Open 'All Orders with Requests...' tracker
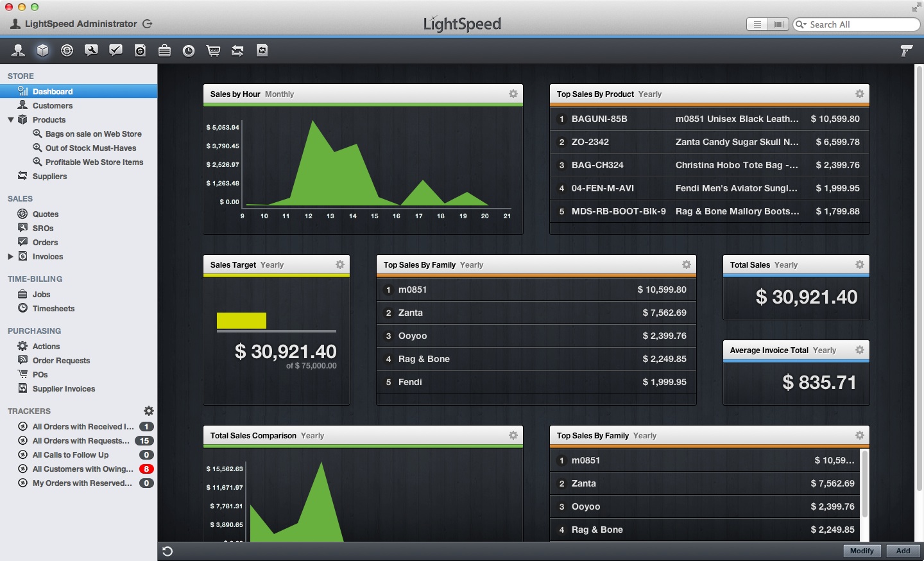The image size is (924, 561). click(78, 440)
